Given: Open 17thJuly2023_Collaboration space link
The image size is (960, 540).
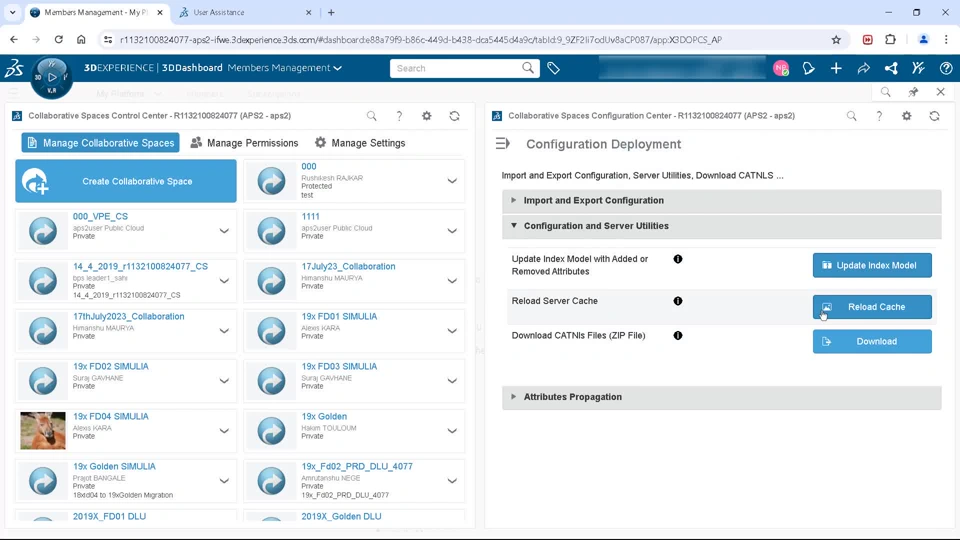Looking at the screenshot, I should (x=129, y=317).
